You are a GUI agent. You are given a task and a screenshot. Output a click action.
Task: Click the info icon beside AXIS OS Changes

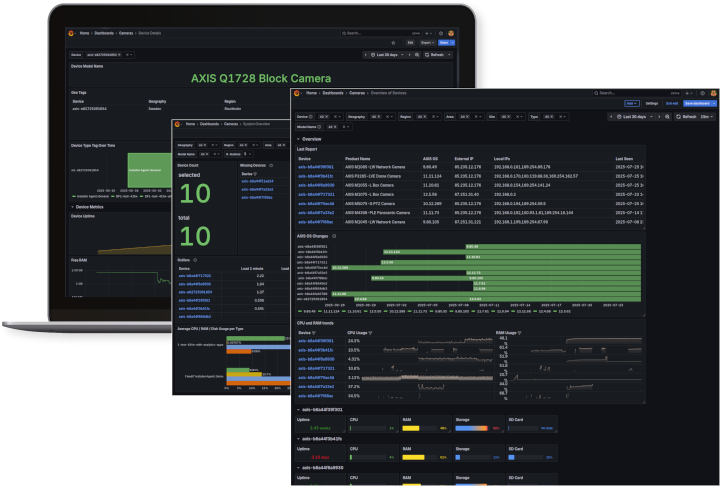point(334,236)
